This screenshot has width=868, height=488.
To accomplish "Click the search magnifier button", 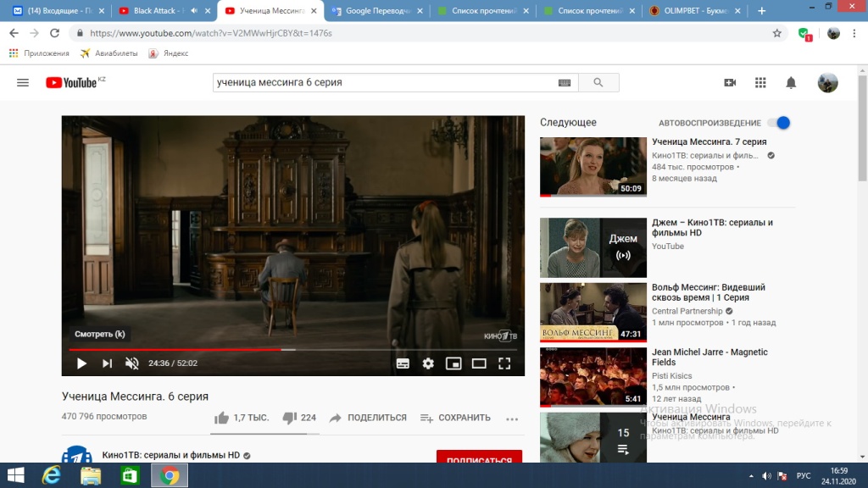I will coord(598,82).
